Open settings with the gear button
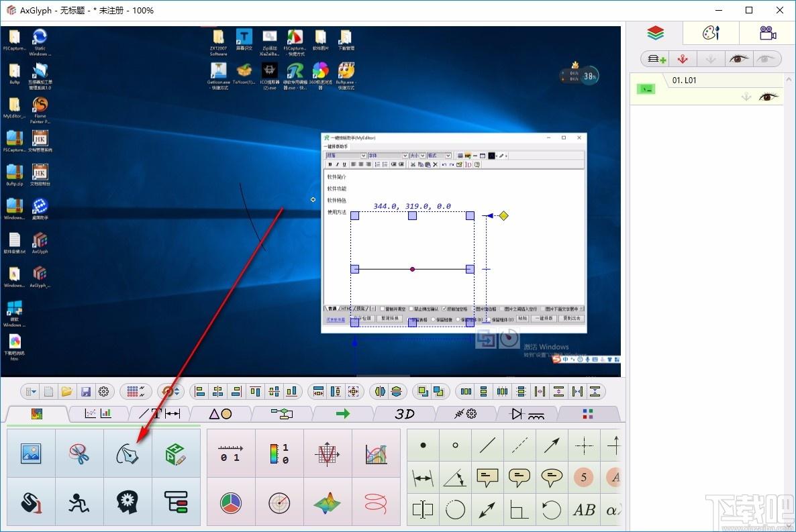This screenshot has width=796, height=532. tap(103, 391)
